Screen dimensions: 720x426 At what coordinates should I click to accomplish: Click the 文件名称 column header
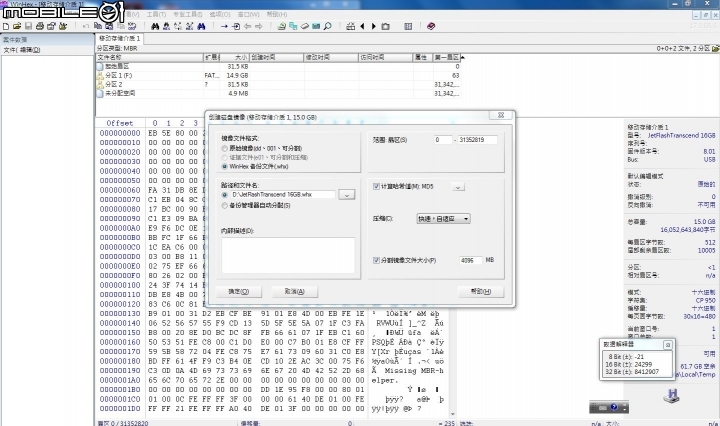150,57
